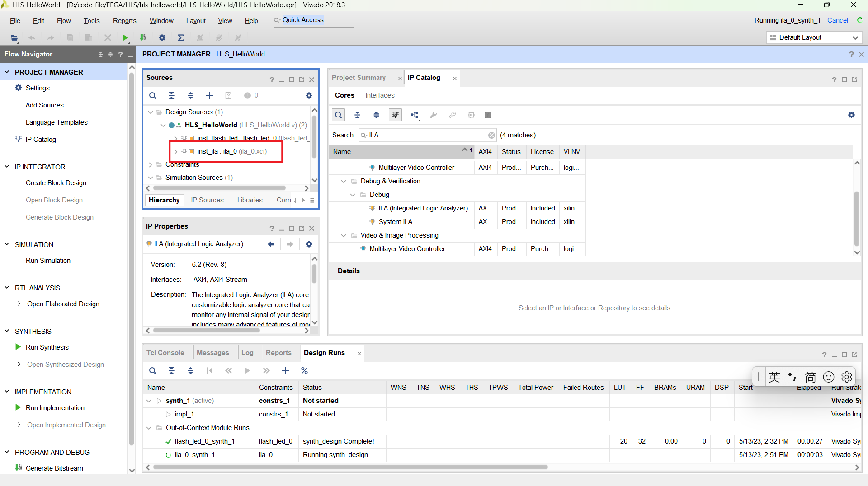Click the Flow Navigator help question mark
Viewport: 868px width, 486px height.
120,54
